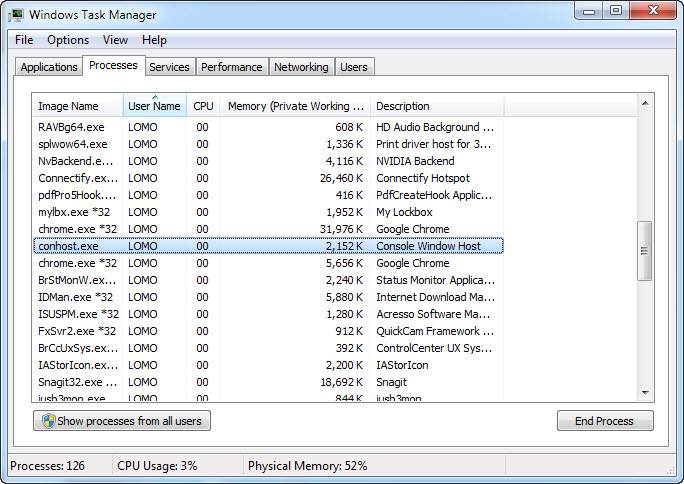
Task: Select the NvBackend.e… process row
Action: click(268, 161)
